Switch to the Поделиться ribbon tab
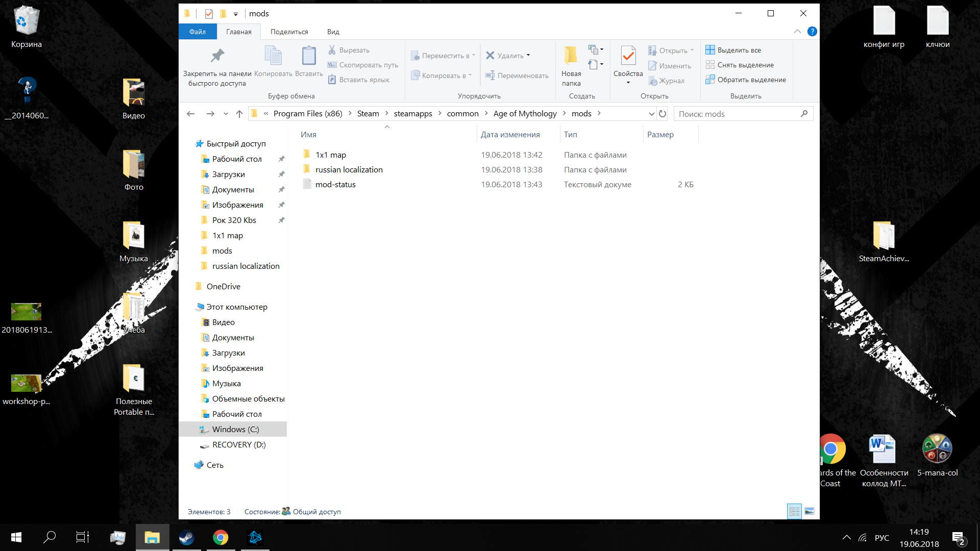Screen dimensions: 980x551 click(x=289, y=32)
